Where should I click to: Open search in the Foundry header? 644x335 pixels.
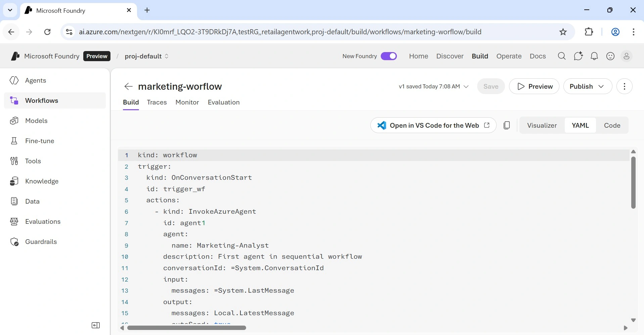(562, 56)
